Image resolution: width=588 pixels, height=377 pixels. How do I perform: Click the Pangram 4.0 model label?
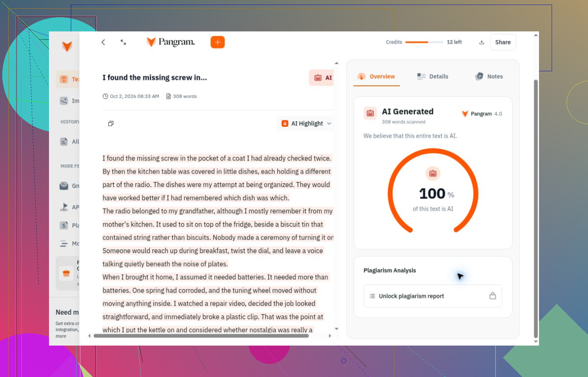tap(482, 114)
